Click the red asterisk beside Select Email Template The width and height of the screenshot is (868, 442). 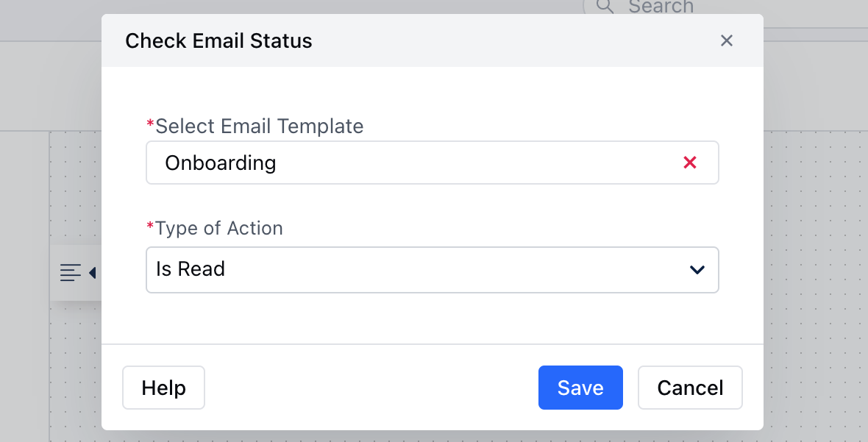150,124
